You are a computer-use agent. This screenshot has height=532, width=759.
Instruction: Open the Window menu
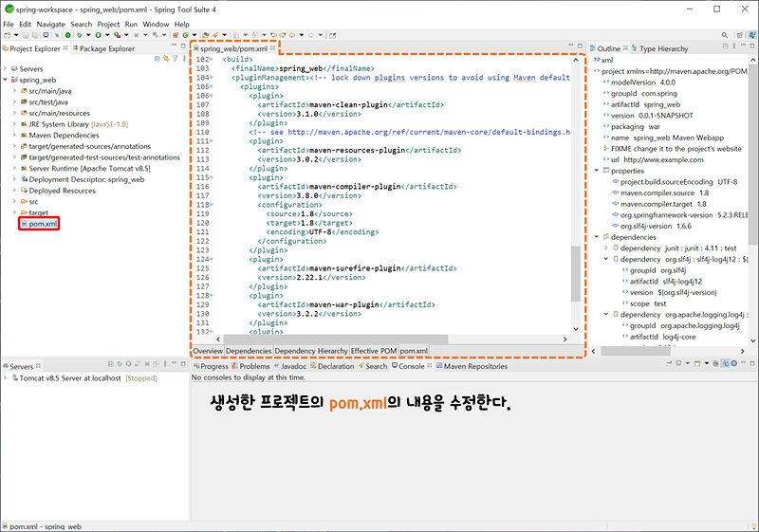pyautogui.click(x=156, y=24)
